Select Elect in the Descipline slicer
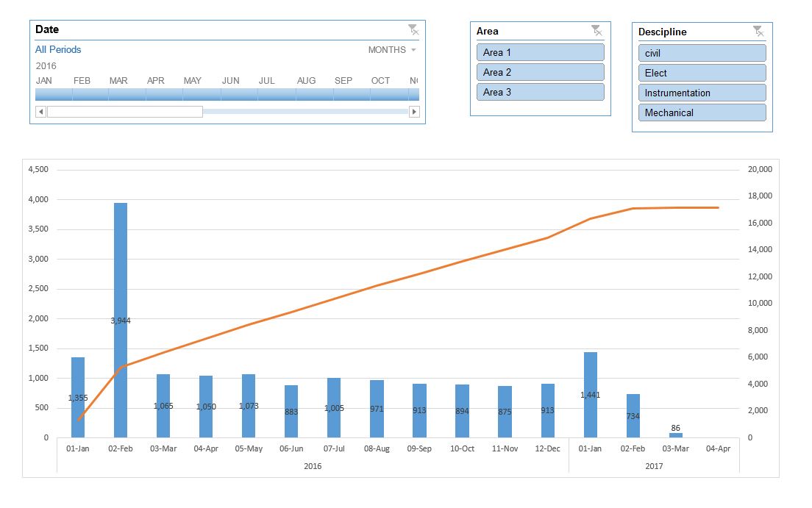 pos(702,73)
